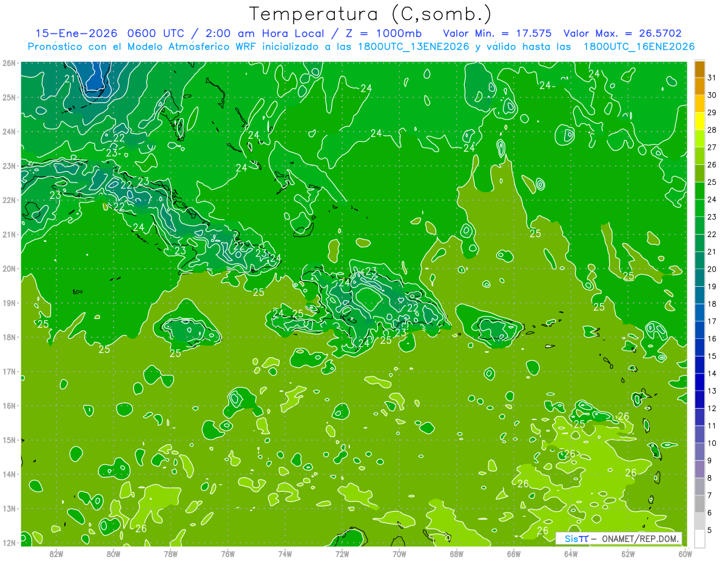Click the purple swatch between 8 and 9

(699, 469)
